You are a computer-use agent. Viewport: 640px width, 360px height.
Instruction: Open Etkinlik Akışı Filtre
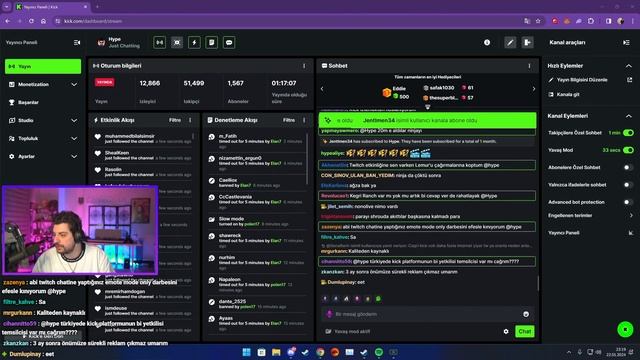[x=175, y=120]
